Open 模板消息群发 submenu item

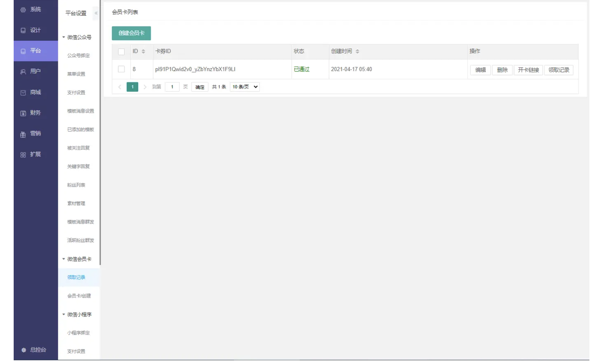[81, 222]
